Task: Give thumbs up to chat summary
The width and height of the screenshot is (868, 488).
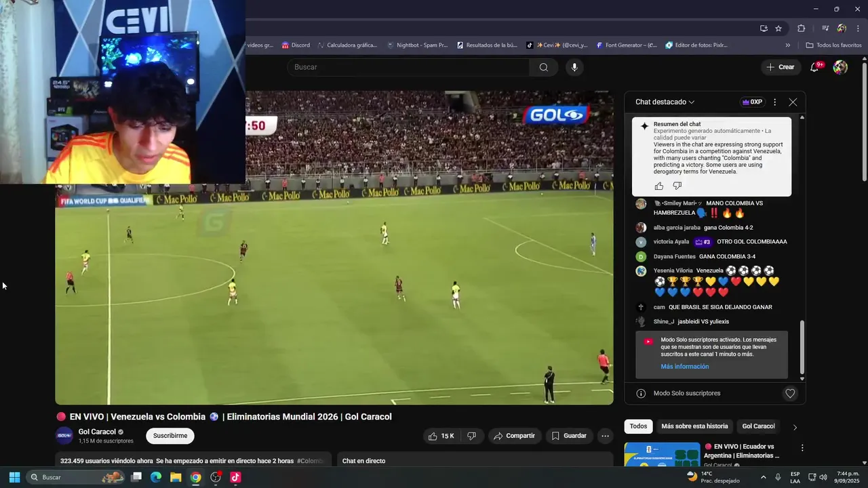Action: tap(659, 186)
